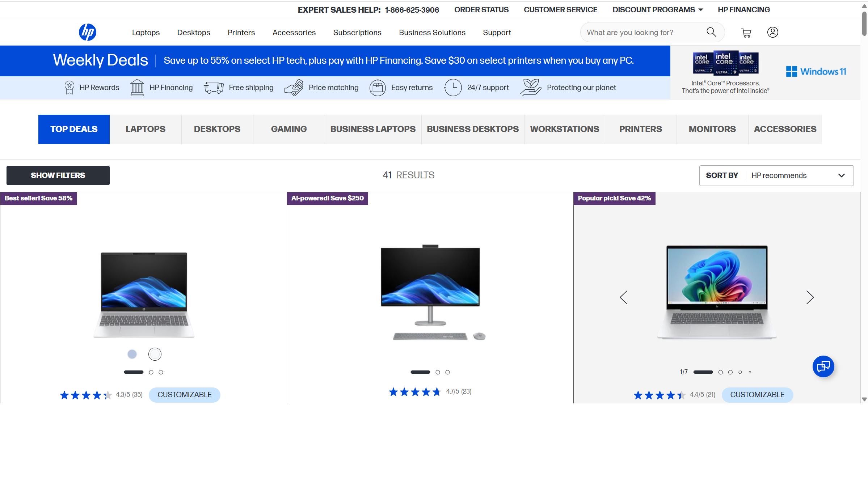Viewport: 868px width, 492px height.
Task: Open the CUSTOMER SERVICE link
Action: coord(560,10)
